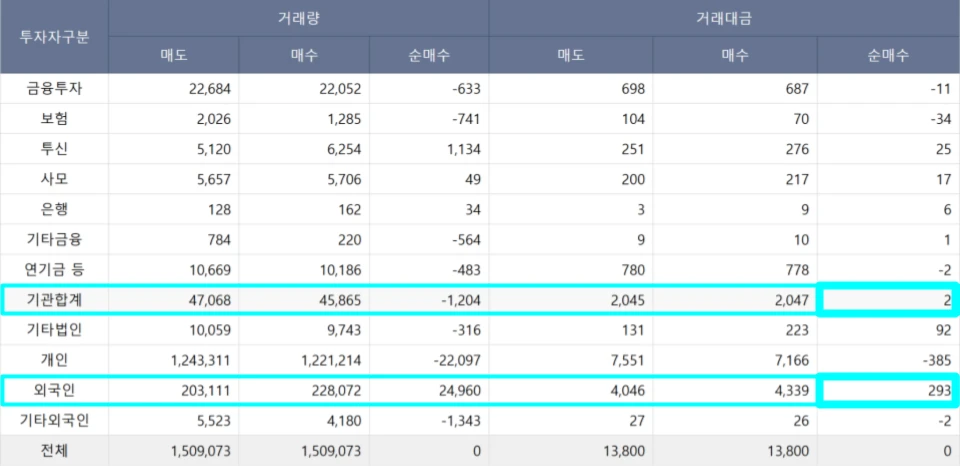Click the 개인 row label
This screenshot has height=466, width=960.
(54, 359)
